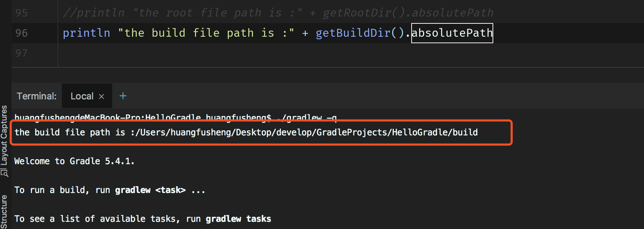
Task: Click getBuildDir() call in line 96
Action: (x=360, y=33)
